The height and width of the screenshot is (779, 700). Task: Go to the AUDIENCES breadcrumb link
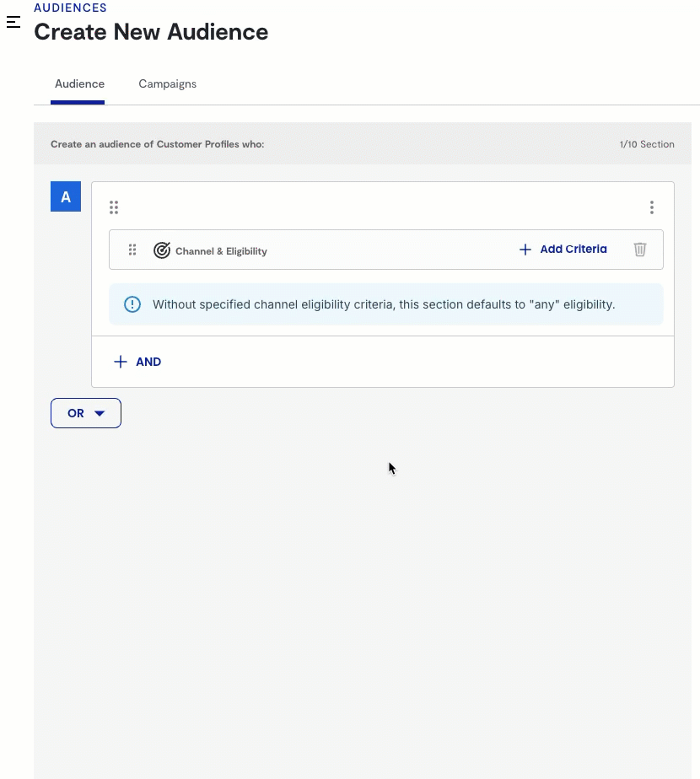(70, 8)
